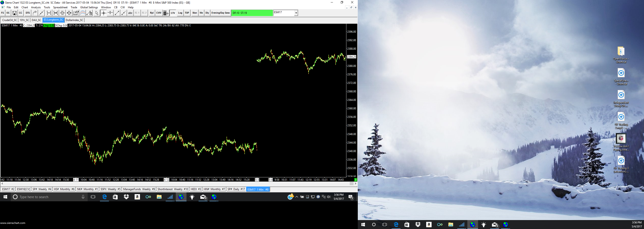Select the SP# Weekly #4 chart tab
The image size is (644, 229).
point(42,189)
